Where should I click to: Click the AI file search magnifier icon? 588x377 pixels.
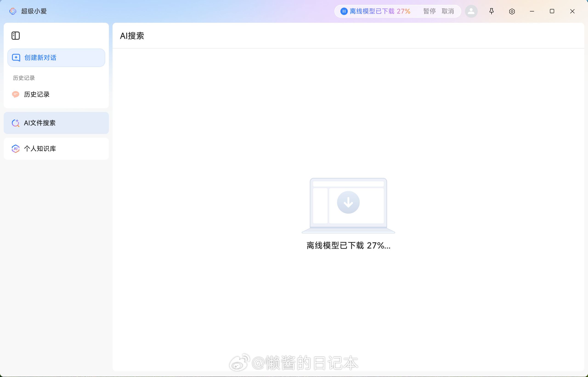[x=15, y=123]
